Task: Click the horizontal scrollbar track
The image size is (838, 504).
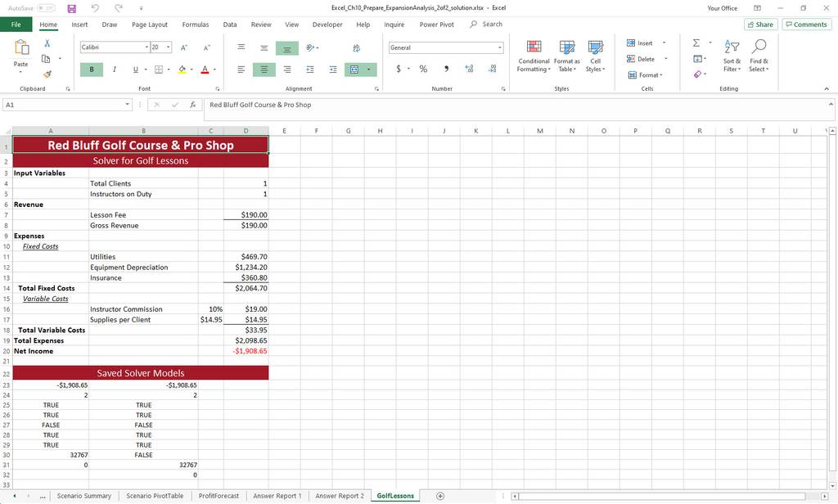Action: point(668,497)
